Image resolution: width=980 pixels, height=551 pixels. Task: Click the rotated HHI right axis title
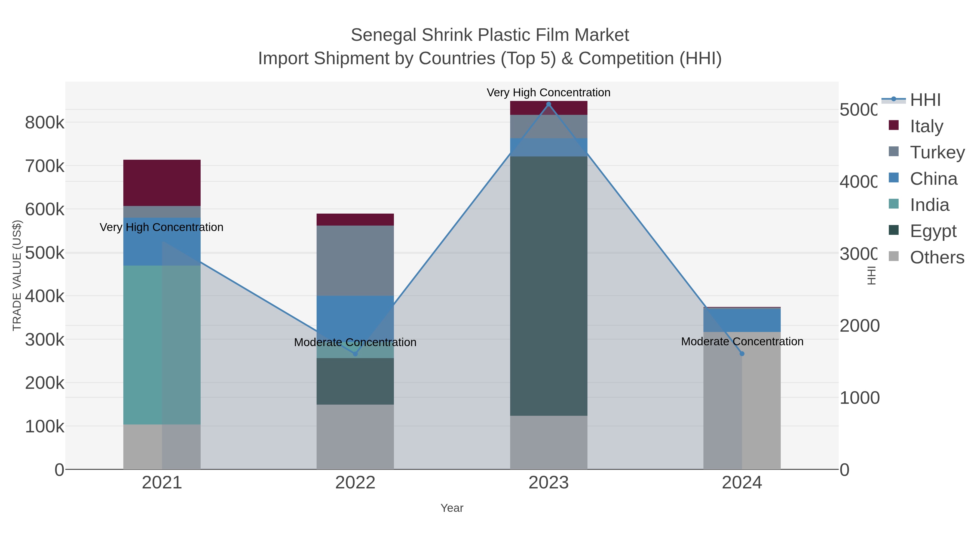point(872,275)
